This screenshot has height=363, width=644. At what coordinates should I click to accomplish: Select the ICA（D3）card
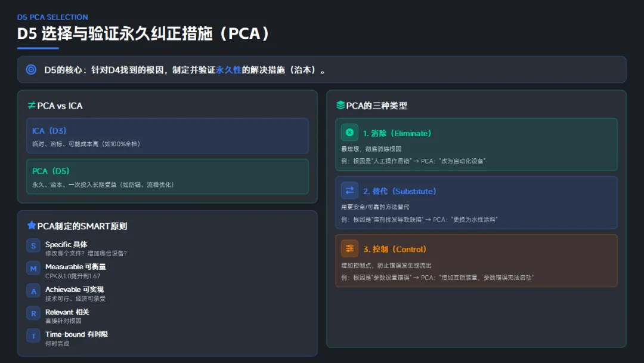click(x=168, y=136)
